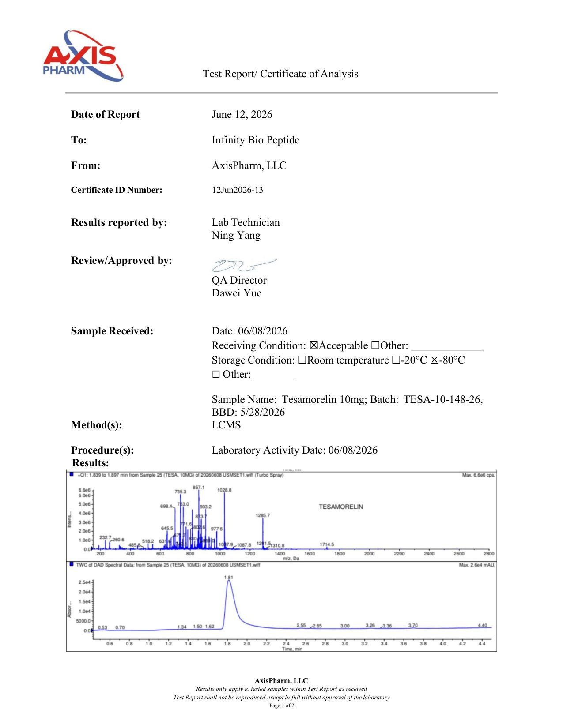
Task: Click the 1714.5 peak label in spectrum
Action: [327, 544]
